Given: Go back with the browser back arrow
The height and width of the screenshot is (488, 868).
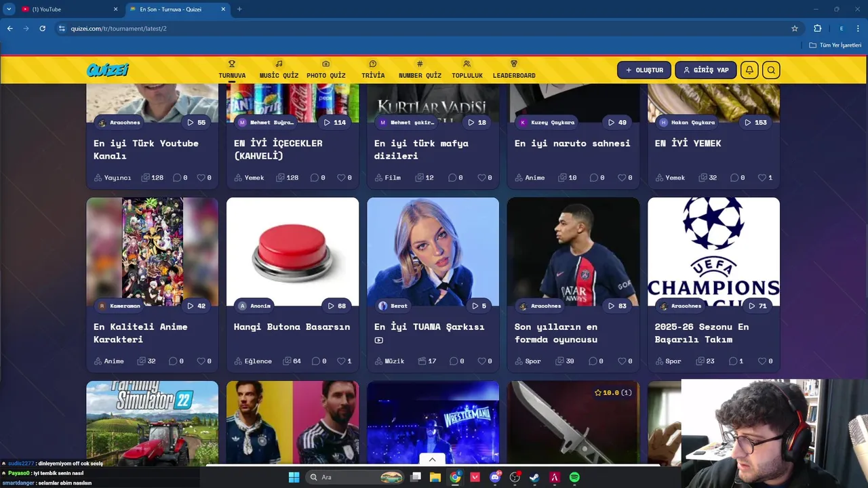Looking at the screenshot, I should click(x=10, y=28).
